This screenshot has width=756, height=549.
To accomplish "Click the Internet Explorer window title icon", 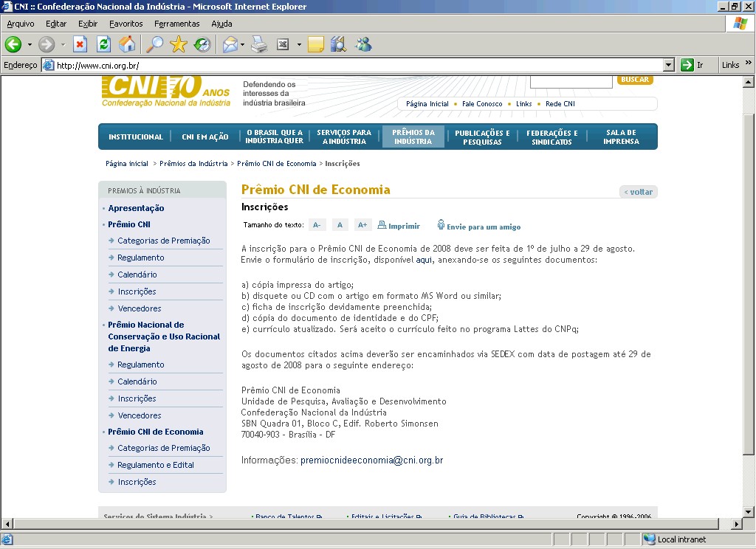I will pos(7,6).
